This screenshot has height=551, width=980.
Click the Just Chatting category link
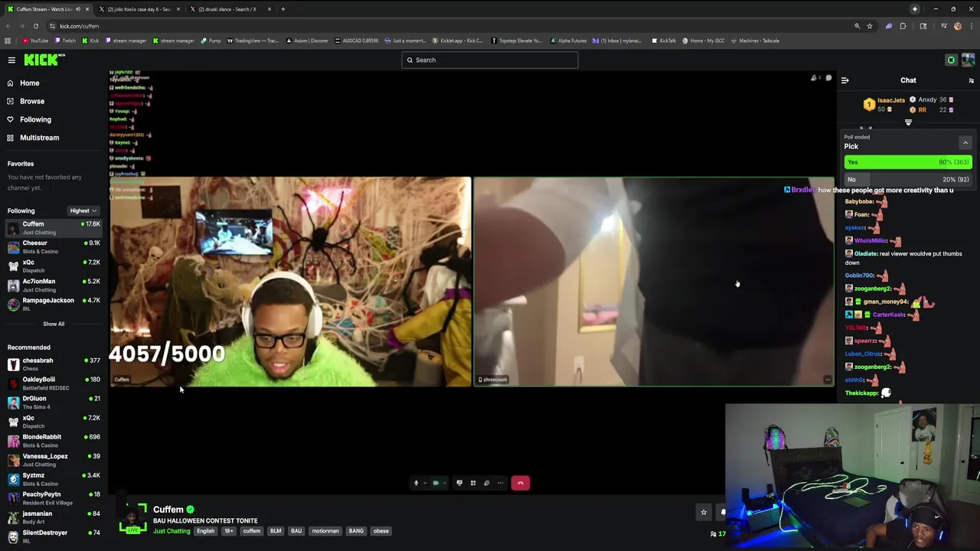(171, 531)
